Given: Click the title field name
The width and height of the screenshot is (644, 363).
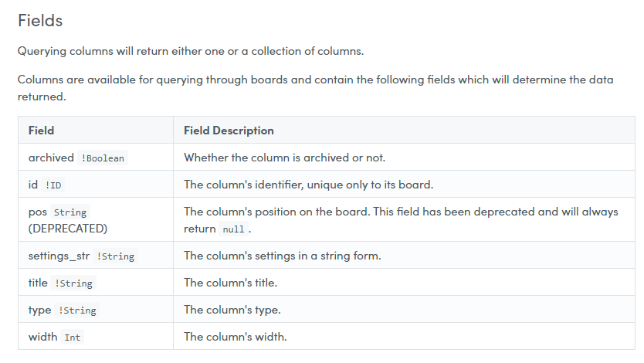Looking at the screenshot, I should click(38, 283).
